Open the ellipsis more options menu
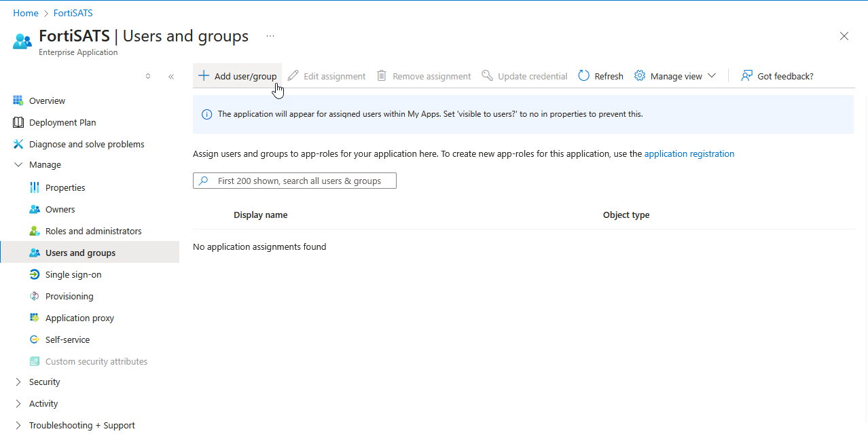Screen dimensions: 868x442 click(270, 35)
